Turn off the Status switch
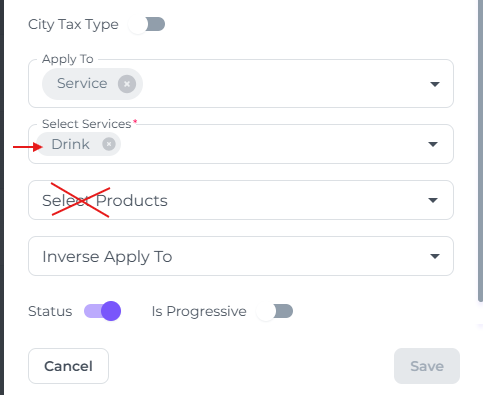 [x=103, y=311]
